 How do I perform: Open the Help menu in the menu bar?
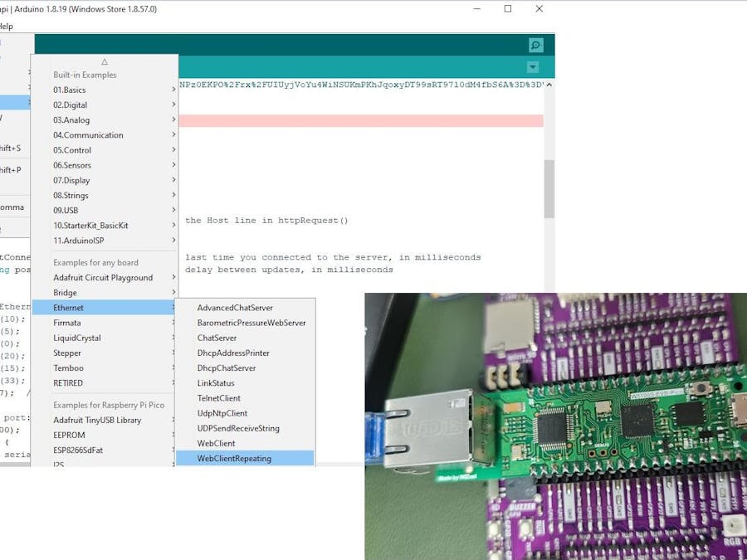6,27
